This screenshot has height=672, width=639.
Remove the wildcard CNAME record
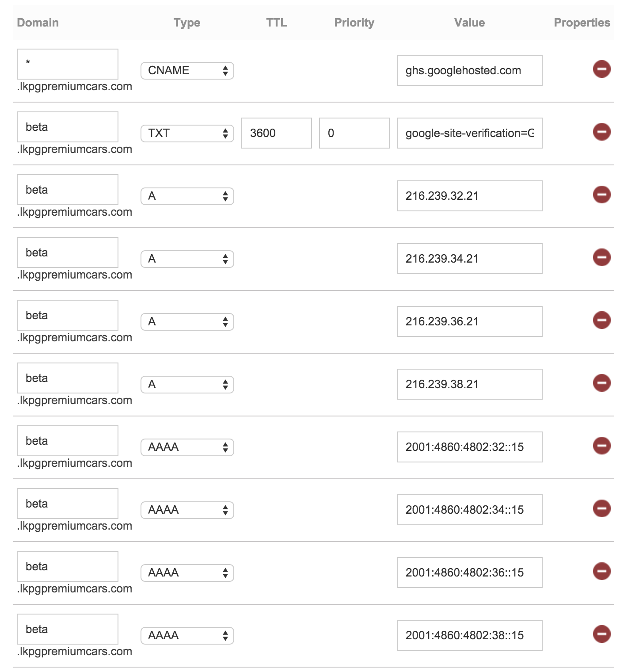click(x=601, y=69)
